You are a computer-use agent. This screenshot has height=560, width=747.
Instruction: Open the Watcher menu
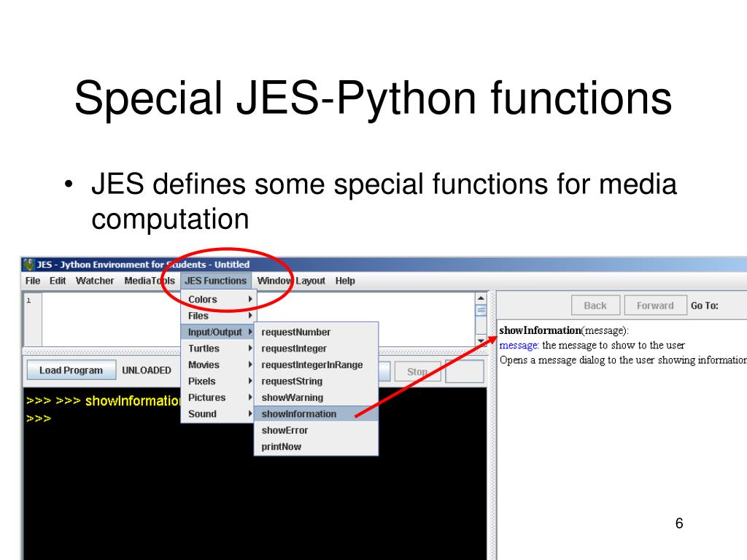click(95, 281)
